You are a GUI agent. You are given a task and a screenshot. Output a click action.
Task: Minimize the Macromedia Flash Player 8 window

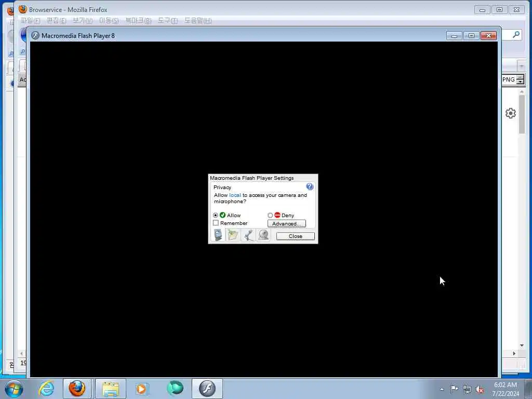click(454, 36)
